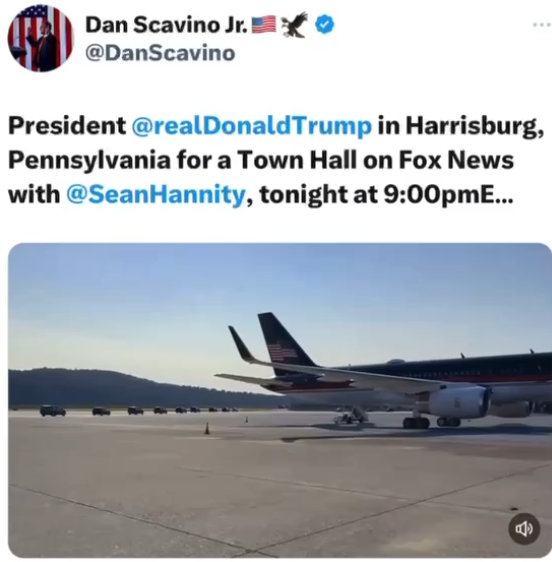
Task: Click the word "President" in the post
Action: (x=67, y=126)
